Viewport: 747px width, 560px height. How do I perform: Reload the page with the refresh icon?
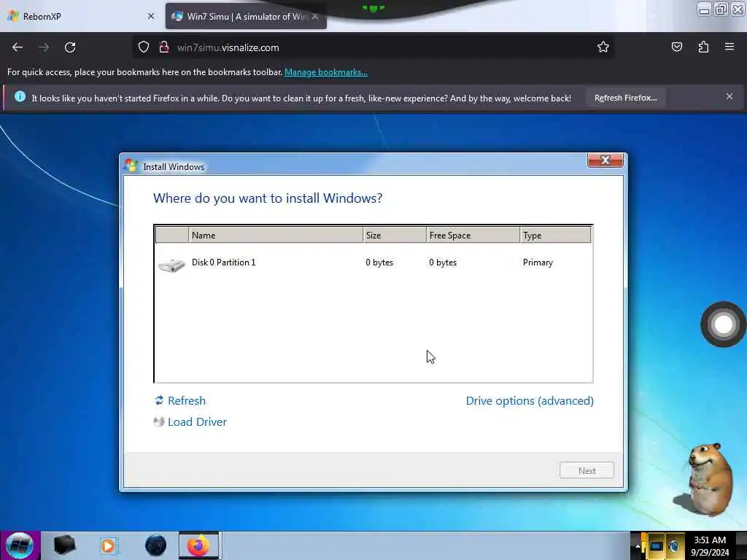pyautogui.click(x=70, y=47)
